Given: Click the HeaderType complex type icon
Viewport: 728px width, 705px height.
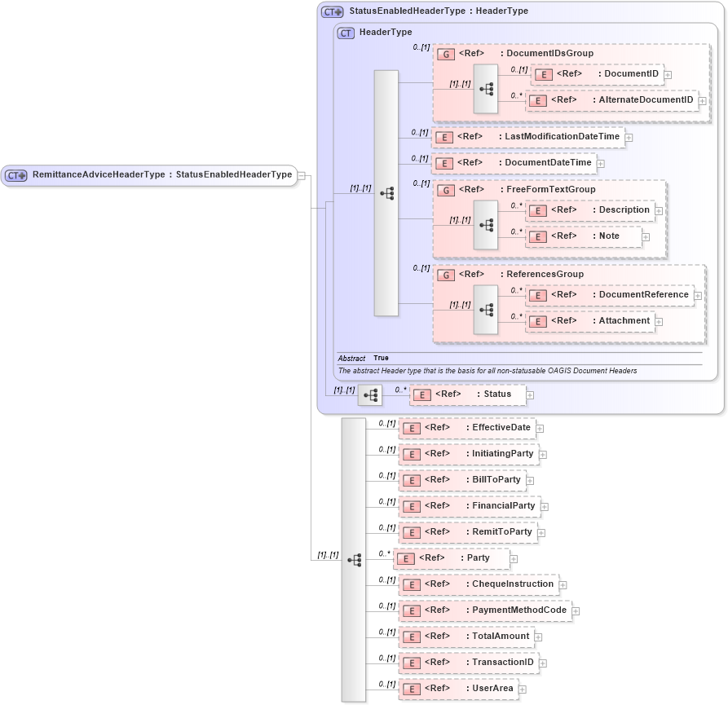Looking at the screenshot, I should pos(345,33).
